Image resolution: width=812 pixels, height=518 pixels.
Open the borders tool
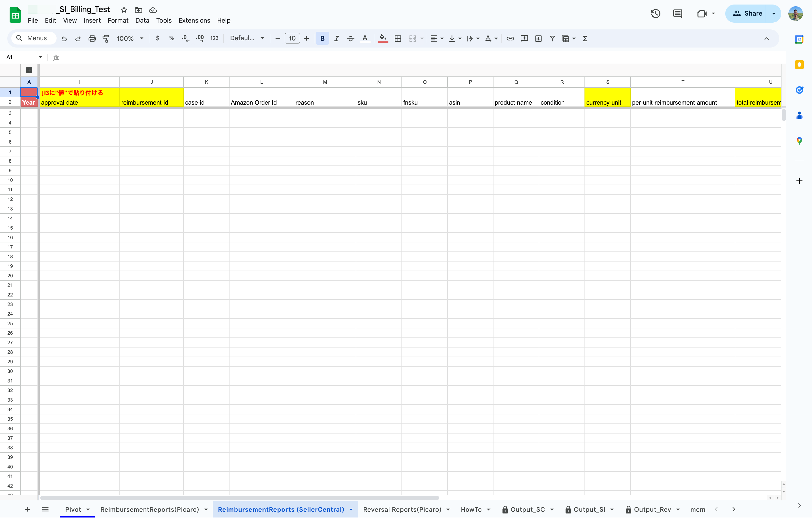click(398, 38)
